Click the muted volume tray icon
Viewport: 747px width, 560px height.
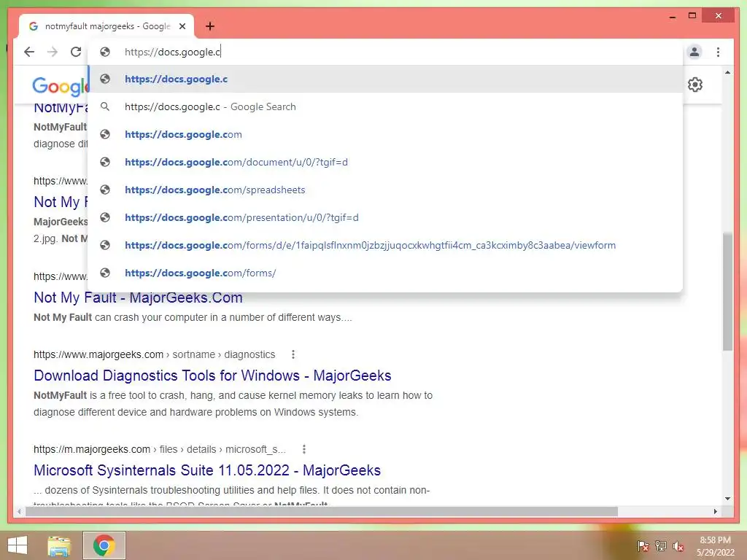[678, 545]
